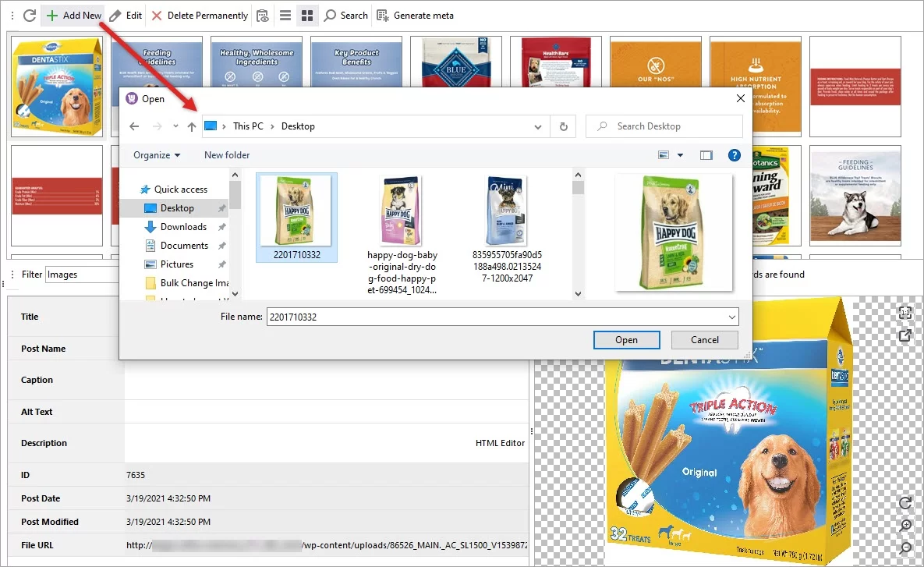The width and height of the screenshot is (924, 567).
Task: Select the Edit pencil icon
Action: point(115,15)
